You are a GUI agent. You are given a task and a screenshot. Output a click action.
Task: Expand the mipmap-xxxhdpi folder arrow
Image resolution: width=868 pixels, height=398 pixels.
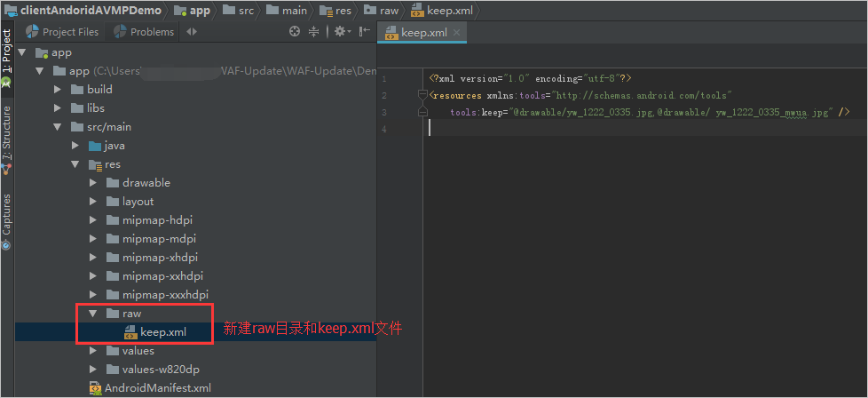pos(92,294)
